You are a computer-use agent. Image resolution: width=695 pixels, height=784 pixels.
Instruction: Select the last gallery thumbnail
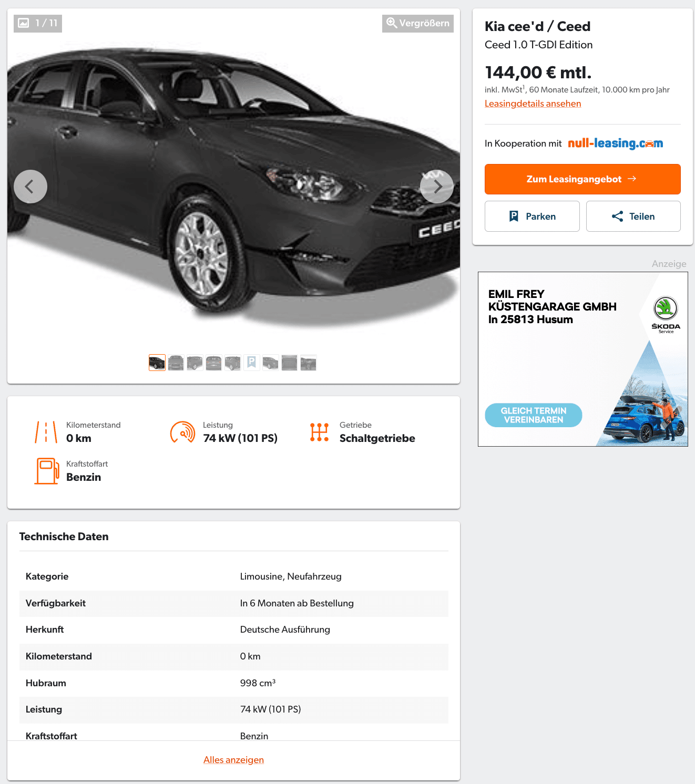(309, 363)
